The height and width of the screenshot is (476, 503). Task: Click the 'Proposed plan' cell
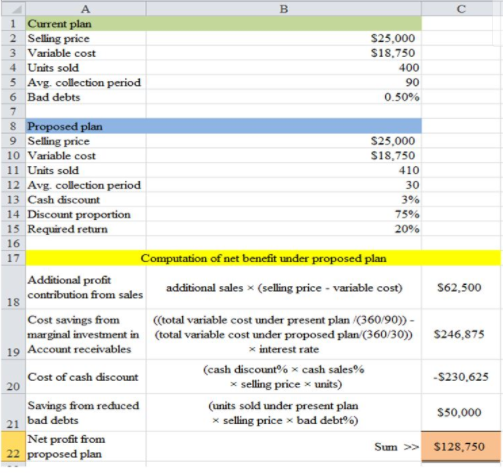click(86, 126)
